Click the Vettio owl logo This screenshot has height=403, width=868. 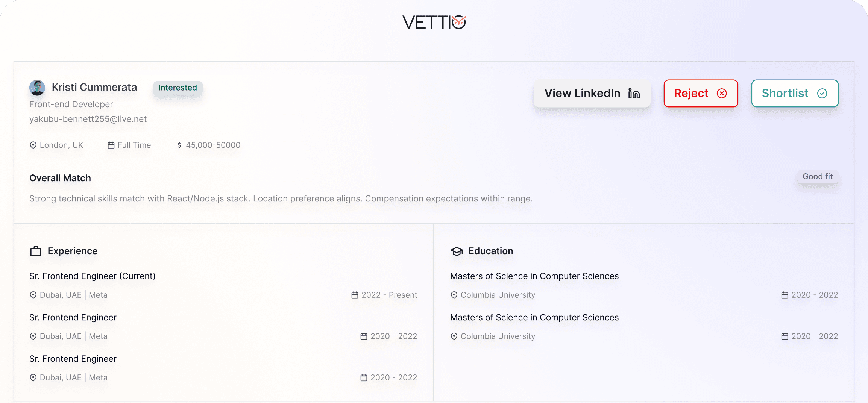(x=458, y=22)
